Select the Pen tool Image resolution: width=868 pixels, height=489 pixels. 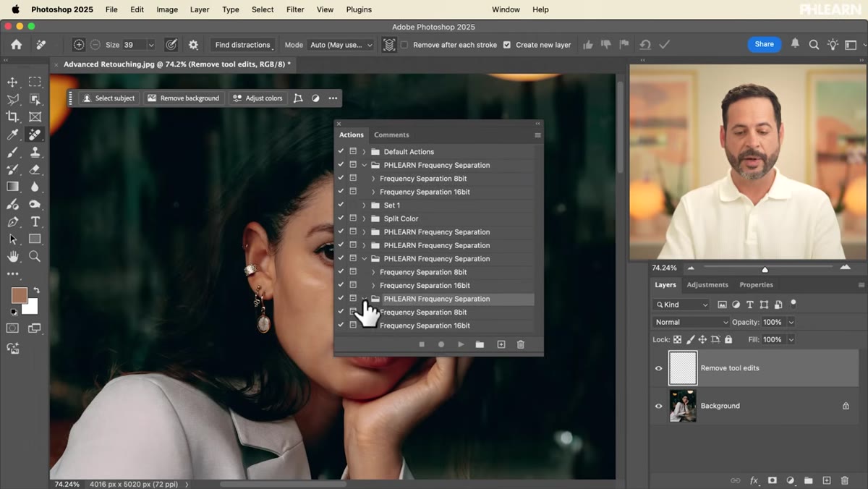click(13, 221)
